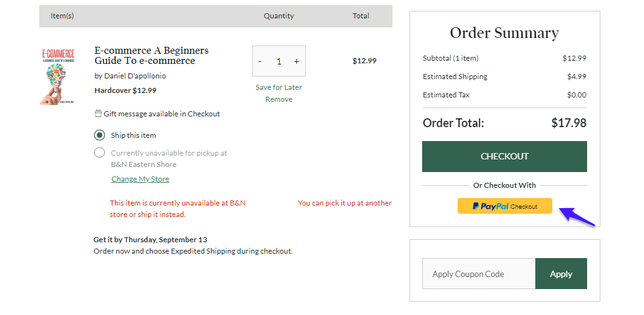Screen dimensions: 644x315
Task: Open the e-commerce book cover thumbnail
Action: (x=57, y=77)
